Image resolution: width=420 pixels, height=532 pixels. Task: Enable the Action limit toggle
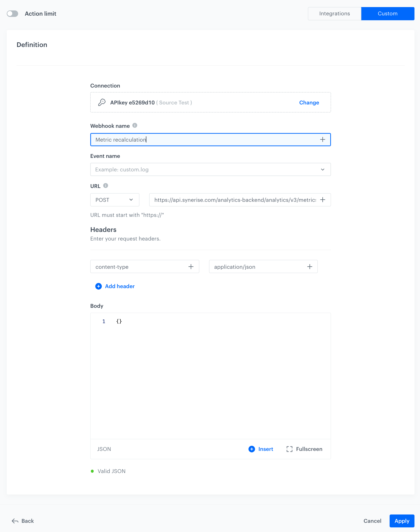[13, 14]
